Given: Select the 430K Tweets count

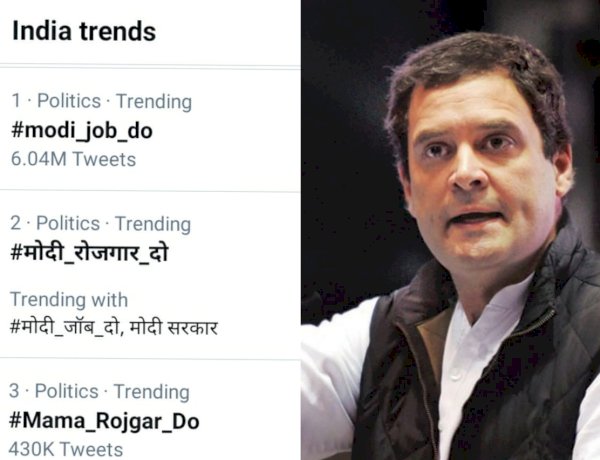Looking at the screenshot, I should click(66, 449).
